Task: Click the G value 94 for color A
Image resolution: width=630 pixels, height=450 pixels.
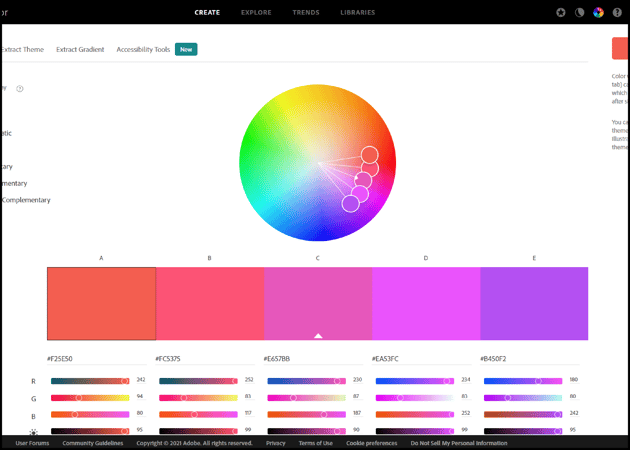Action: [x=140, y=396]
